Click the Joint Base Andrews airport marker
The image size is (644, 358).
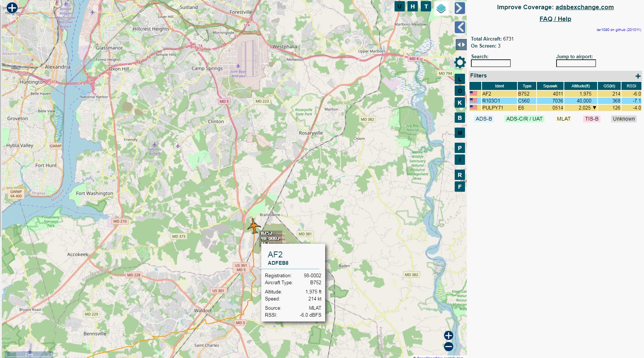pyautogui.click(x=238, y=66)
